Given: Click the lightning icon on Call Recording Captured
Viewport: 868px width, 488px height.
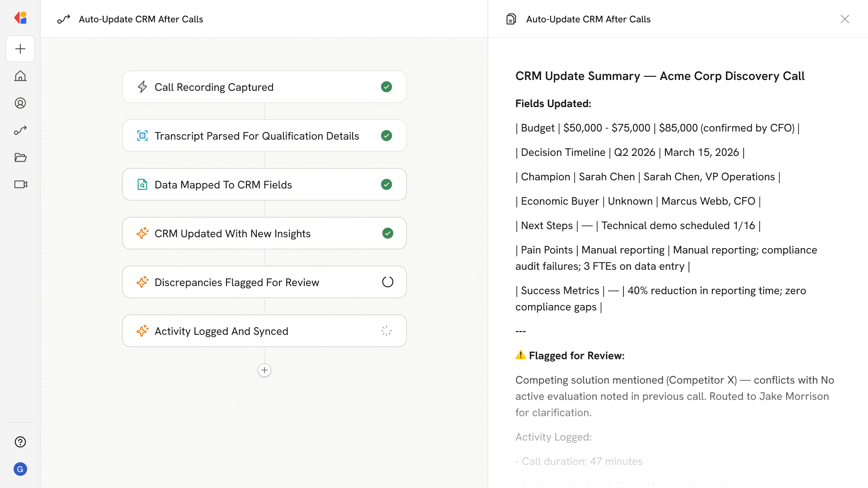Looking at the screenshot, I should [x=142, y=87].
